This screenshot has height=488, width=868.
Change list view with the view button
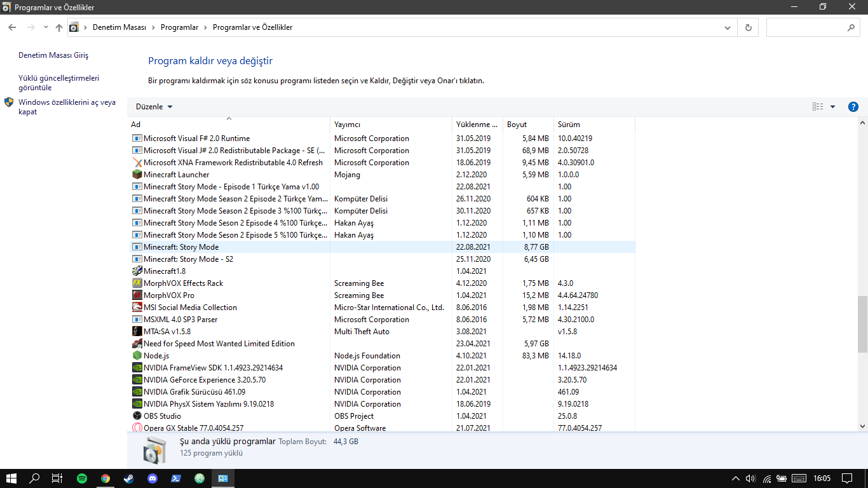click(818, 107)
